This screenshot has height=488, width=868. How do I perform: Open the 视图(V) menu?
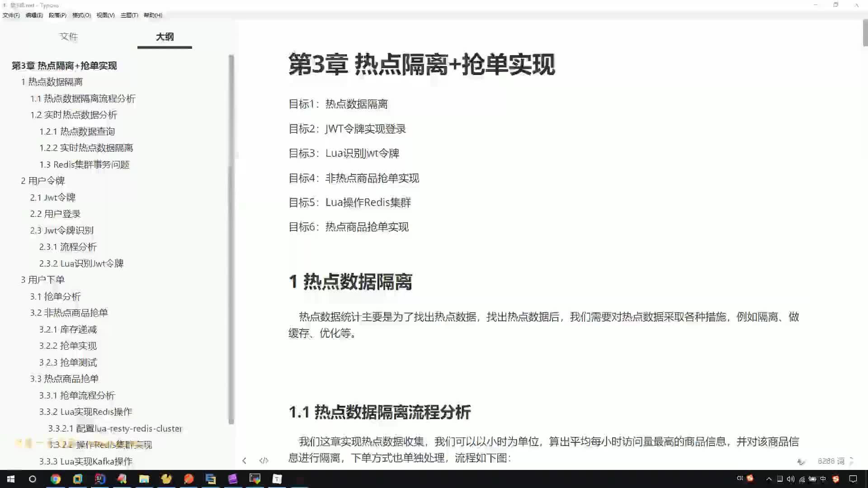click(105, 15)
